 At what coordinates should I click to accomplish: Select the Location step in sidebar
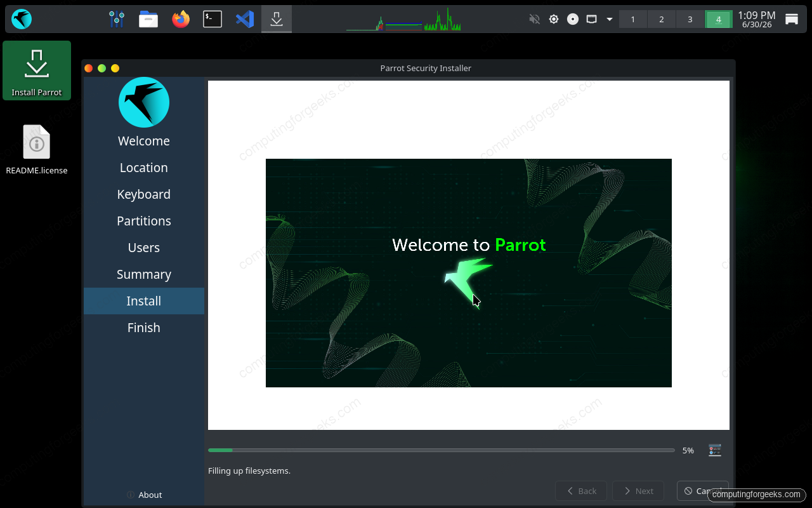[144, 168]
